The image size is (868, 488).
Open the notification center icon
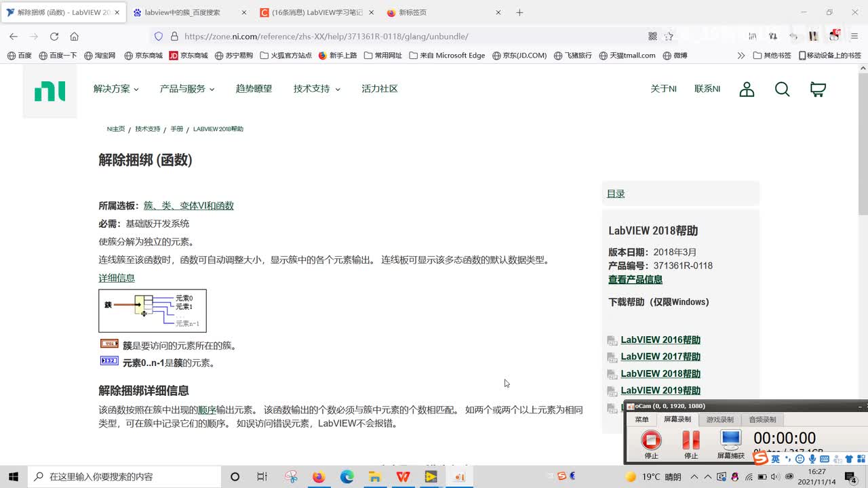click(850, 477)
